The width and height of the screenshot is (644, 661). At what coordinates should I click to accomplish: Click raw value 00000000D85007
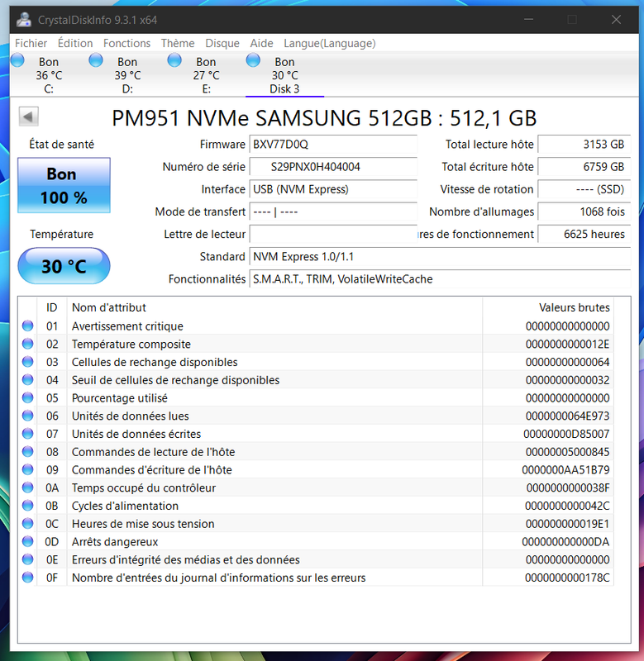[566, 434]
